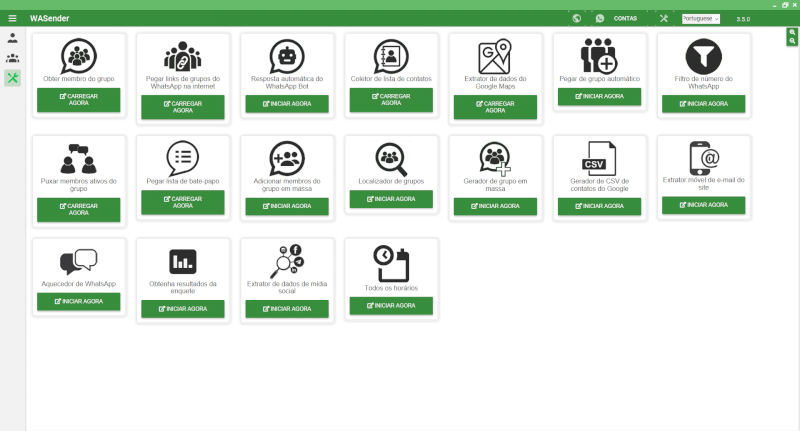Load Pegar lista de bate-papo
Screen dimensions: 800x431
tap(183, 202)
